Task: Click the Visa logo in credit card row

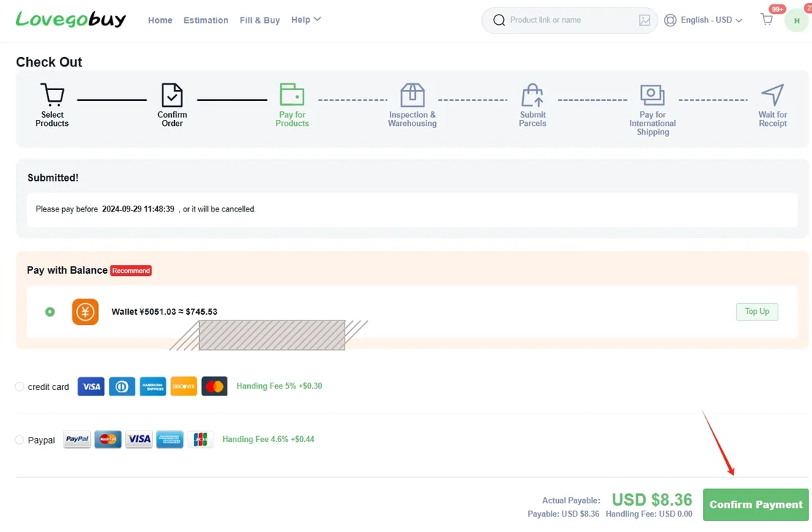Action: pyautogui.click(x=91, y=386)
